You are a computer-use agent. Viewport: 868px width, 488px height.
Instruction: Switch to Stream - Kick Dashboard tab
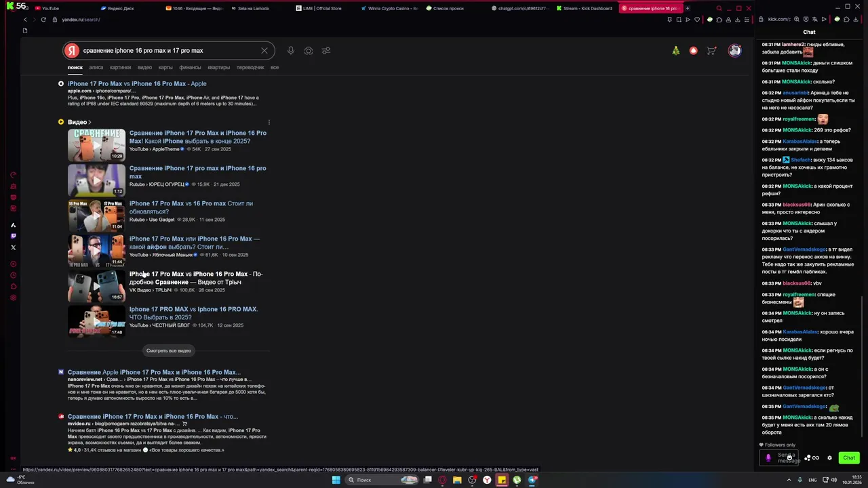pyautogui.click(x=583, y=8)
